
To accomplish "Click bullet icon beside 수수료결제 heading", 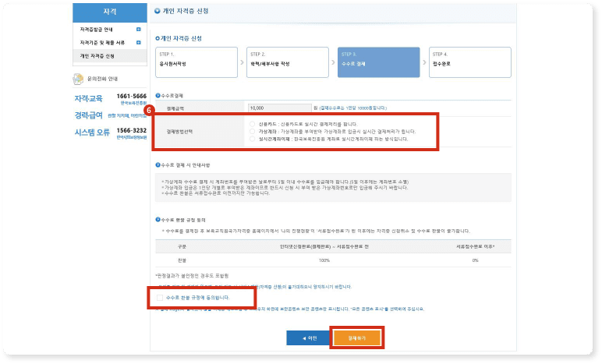I will 158,95.
